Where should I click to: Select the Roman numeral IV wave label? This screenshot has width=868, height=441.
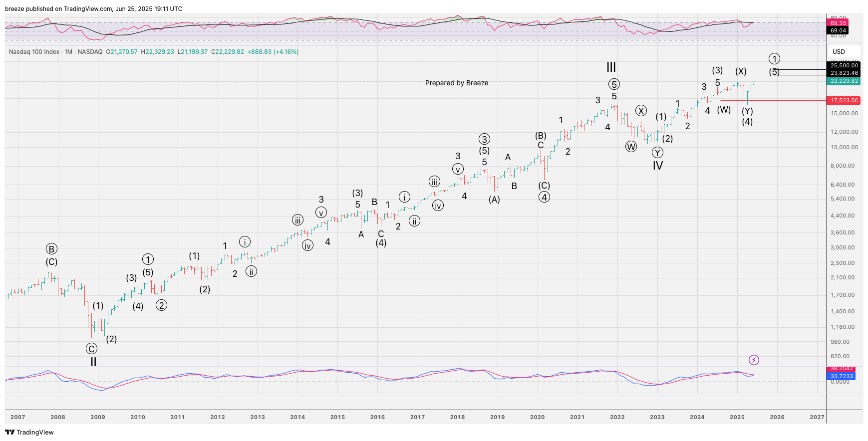click(658, 166)
